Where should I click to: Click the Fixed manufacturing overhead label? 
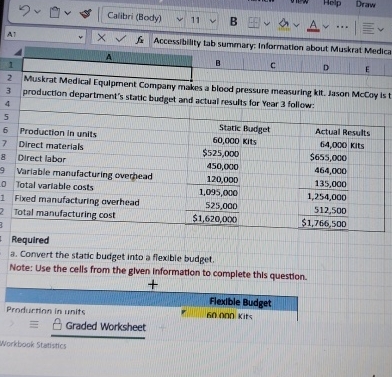pyautogui.click(x=77, y=200)
